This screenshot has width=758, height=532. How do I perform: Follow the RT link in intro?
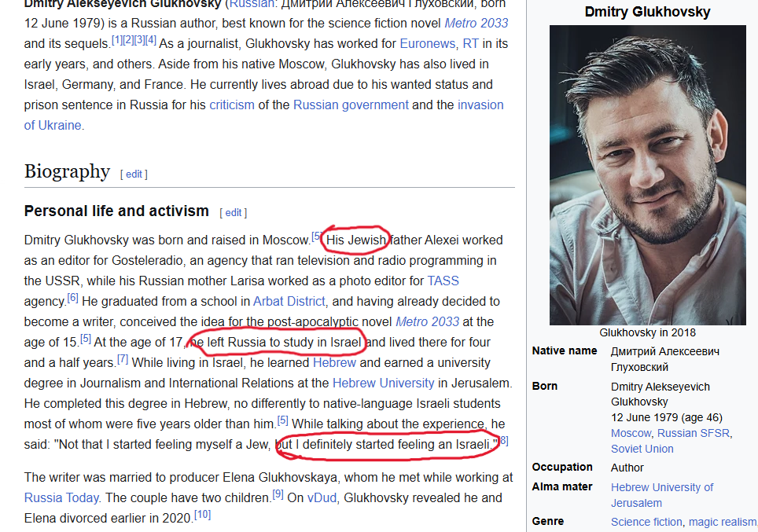coord(470,43)
